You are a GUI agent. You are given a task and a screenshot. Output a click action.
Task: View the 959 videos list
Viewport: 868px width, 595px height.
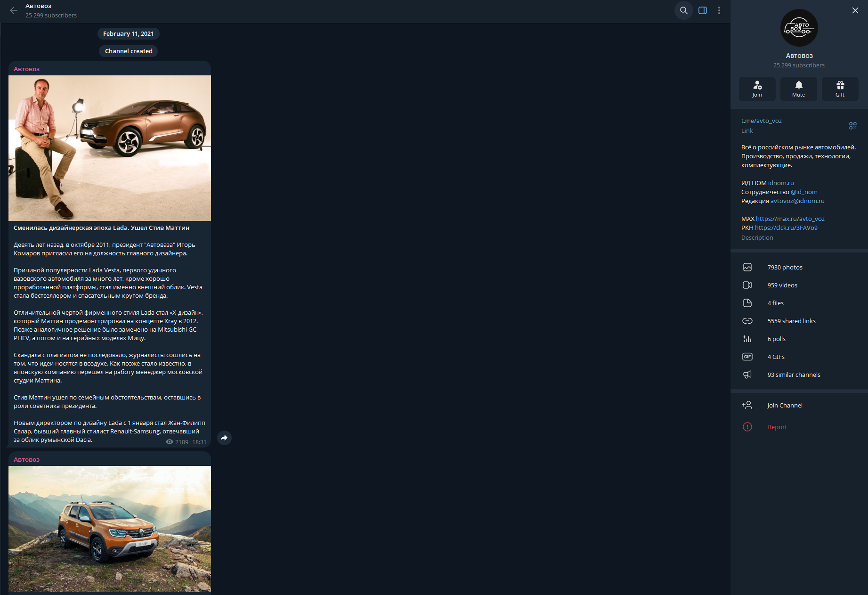(782, 285)
